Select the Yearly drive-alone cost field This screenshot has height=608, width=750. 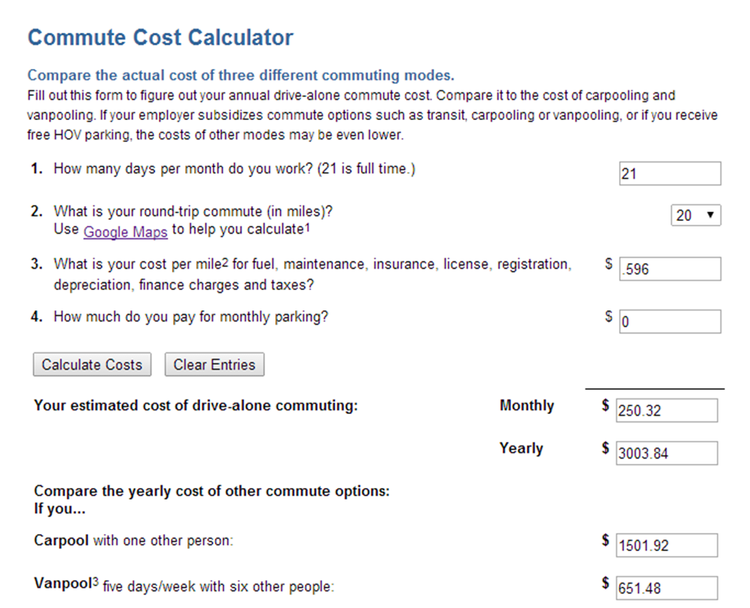[667, 453]
